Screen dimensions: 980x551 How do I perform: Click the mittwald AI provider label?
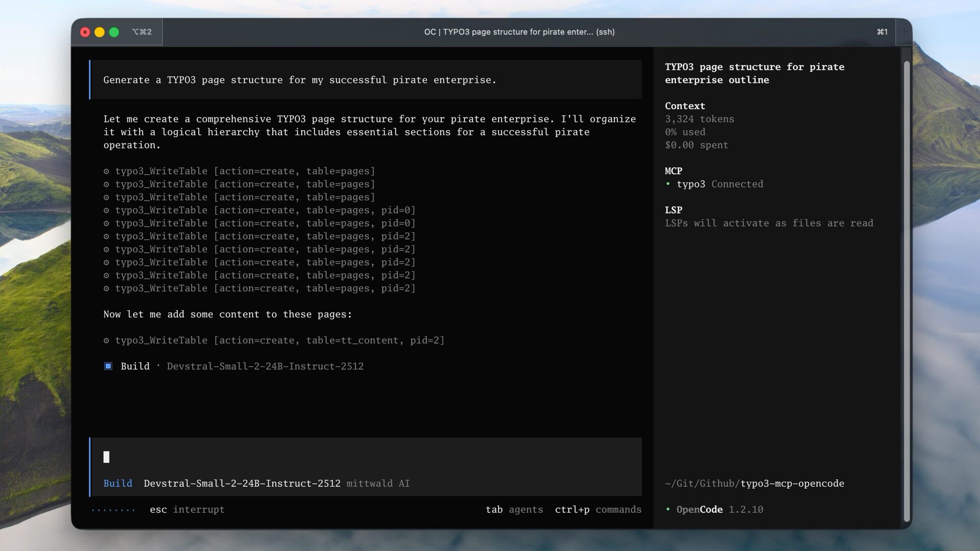tap(378, 484)
